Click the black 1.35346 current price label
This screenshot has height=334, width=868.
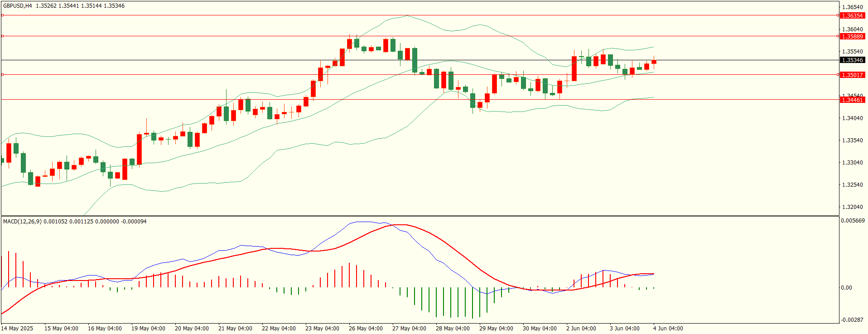point(852,60)
